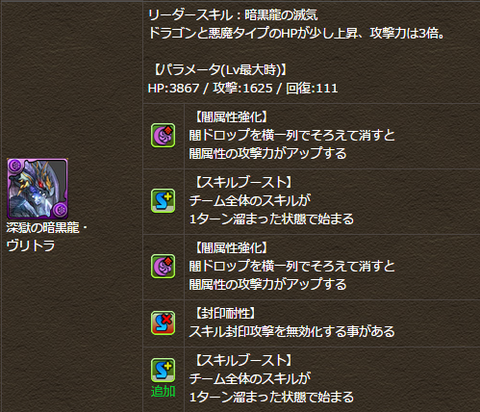Screen dimensions: 480x412
Task: Click the first 【闇属性強化】 heading
Action: [x=230, y=117]
